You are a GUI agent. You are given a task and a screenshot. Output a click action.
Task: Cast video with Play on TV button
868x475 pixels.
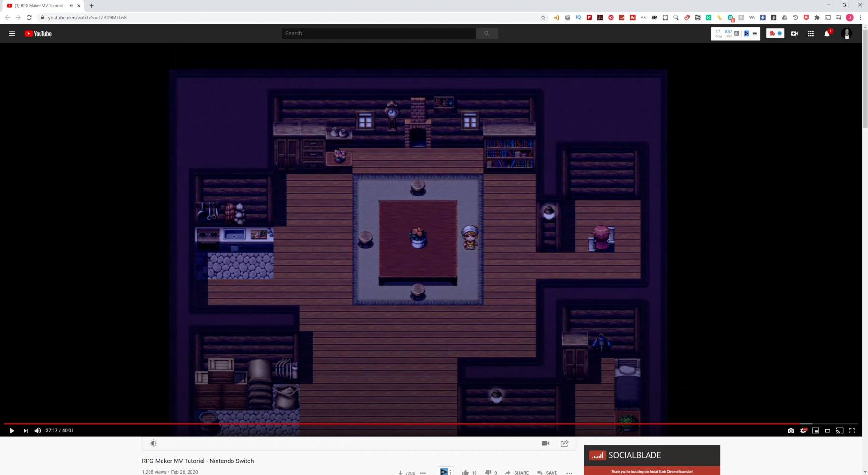point(840,431)
